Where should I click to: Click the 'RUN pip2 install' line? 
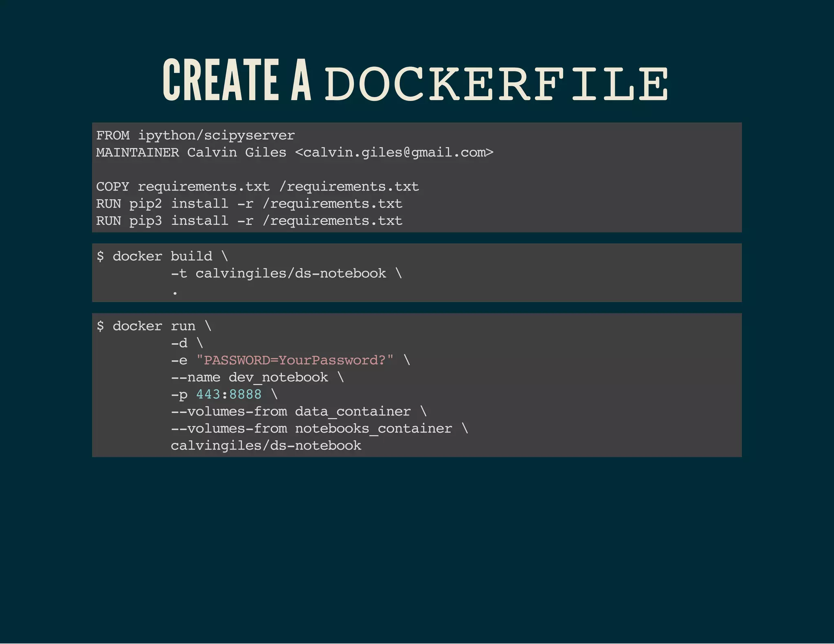click(x=249, y=204)
